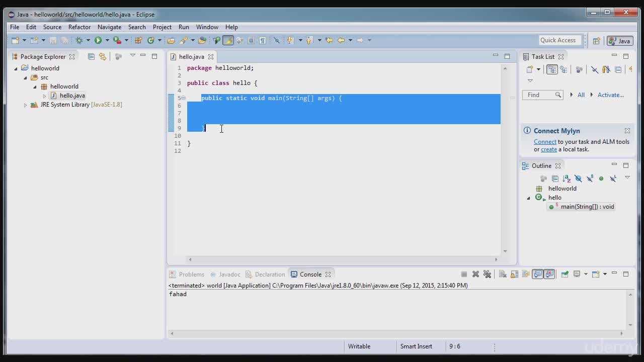Expand the hello.java tree node
This screenshot has height=362, width=644.
point(44,96)
